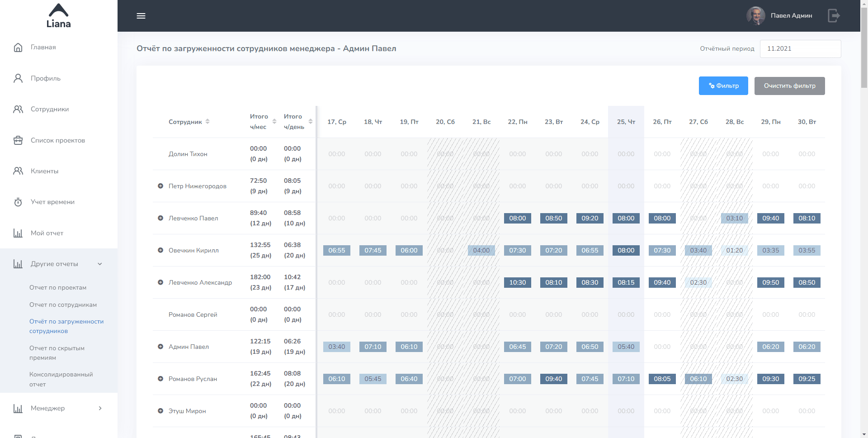Expand Овечкин Кирилл row details
This screenshot has height=438, width=868.
point(160,250)
